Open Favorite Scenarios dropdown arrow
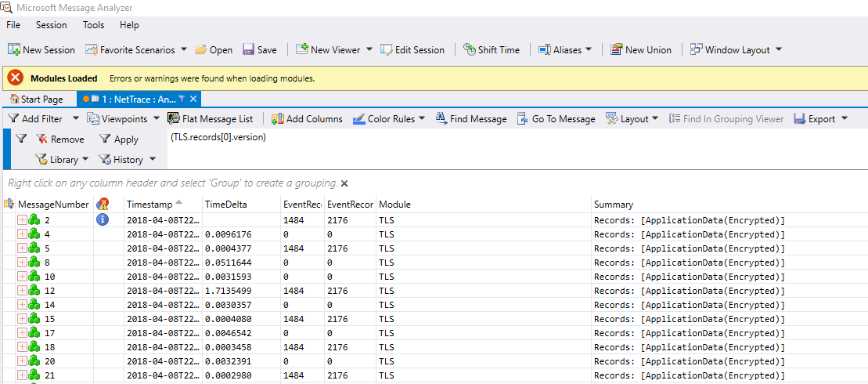The height and width of the screenshot is (384, 868). tap(184, 50)
